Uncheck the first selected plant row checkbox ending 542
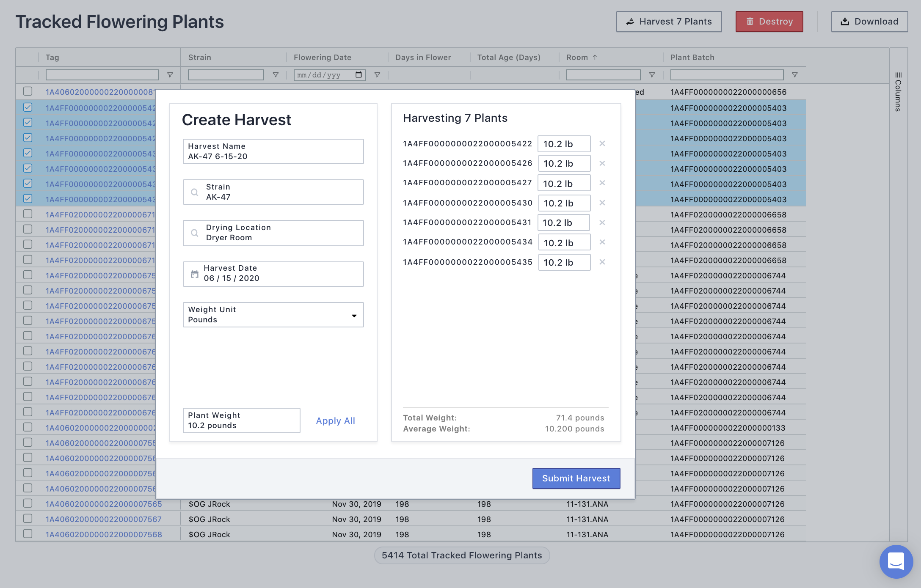 point(28,107)
